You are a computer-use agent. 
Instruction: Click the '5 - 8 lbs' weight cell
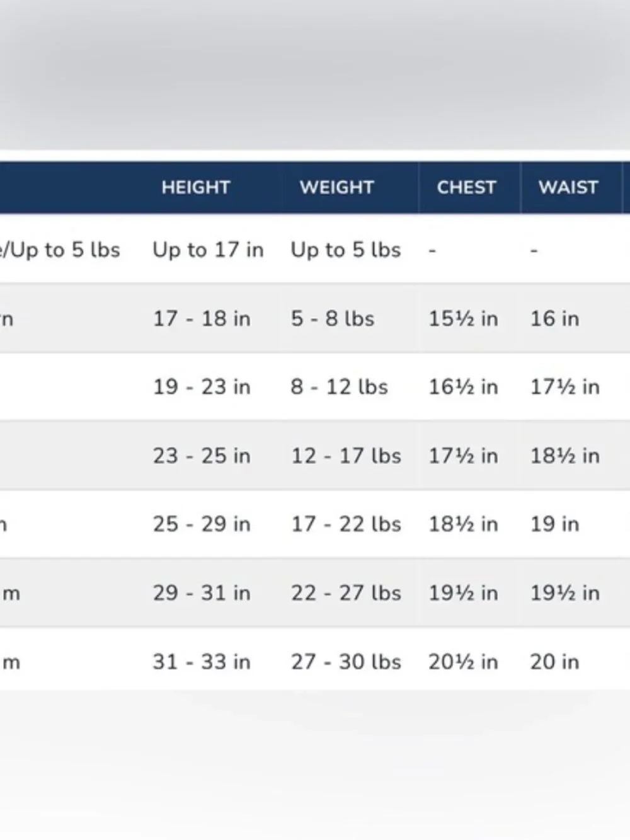332,318
